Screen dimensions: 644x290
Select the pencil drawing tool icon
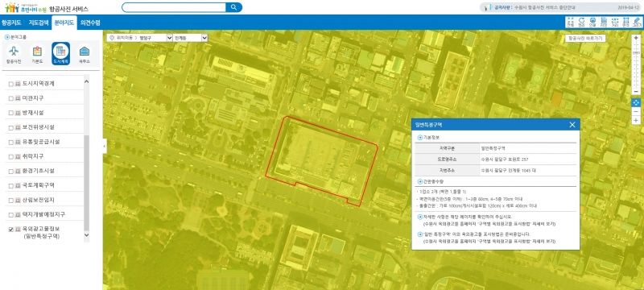pyautogui.click(x=637, y=22)
